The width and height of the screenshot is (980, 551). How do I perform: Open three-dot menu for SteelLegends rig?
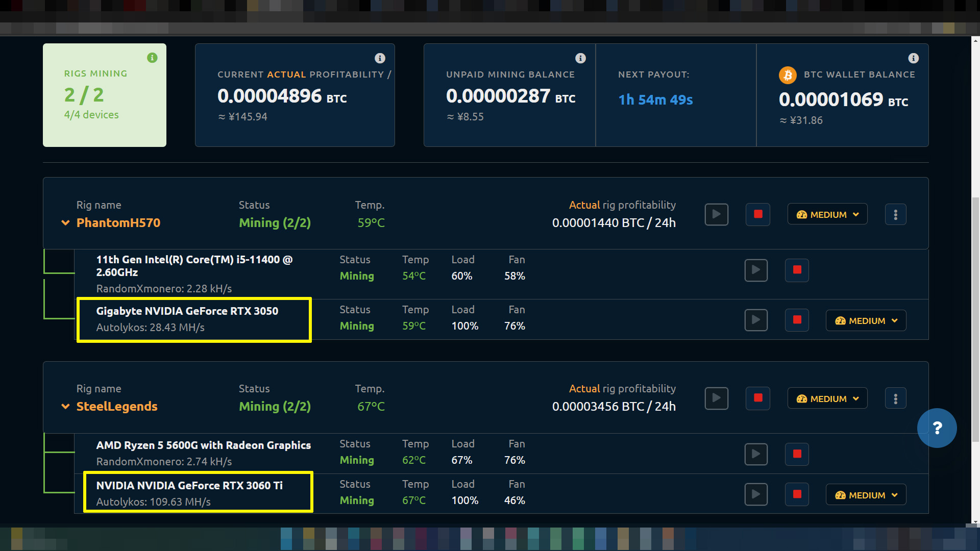tap(895, 398)
